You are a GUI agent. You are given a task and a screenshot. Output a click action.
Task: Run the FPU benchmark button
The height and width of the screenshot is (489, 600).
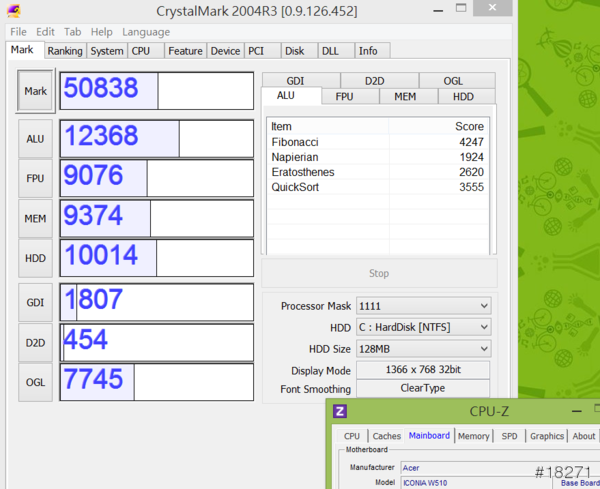35,178
